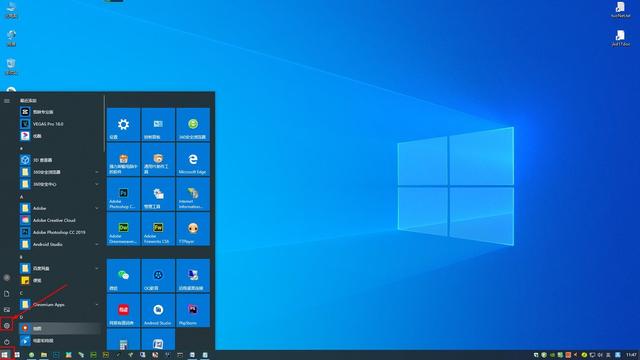Open the Movies & TV app entry
Viewport: 640px width, 360px height.
point(60,340)
